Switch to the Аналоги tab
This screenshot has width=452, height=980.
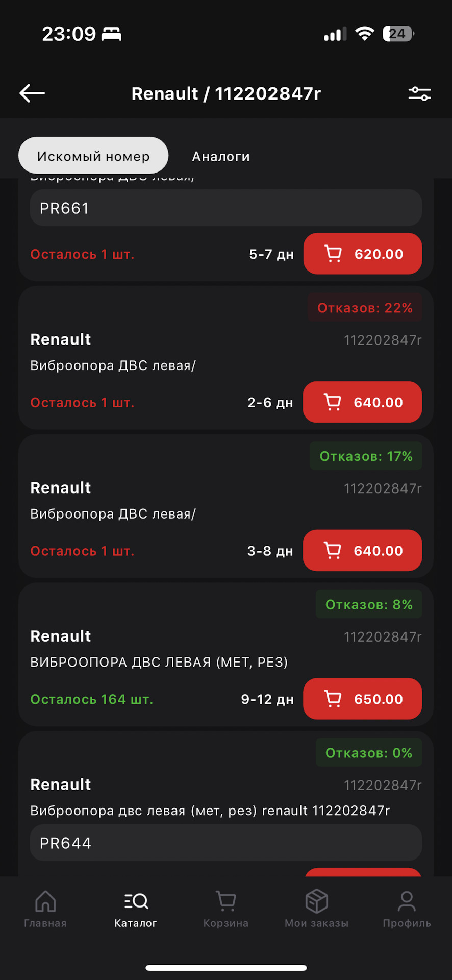coord(221,156)
